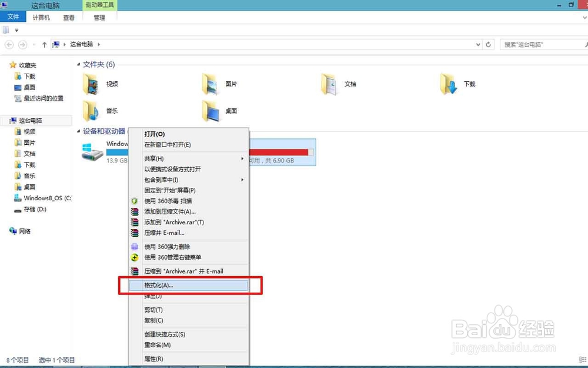
Task: Expand the ribbon with top-right chevron
Action: click(x=585, y=18)
